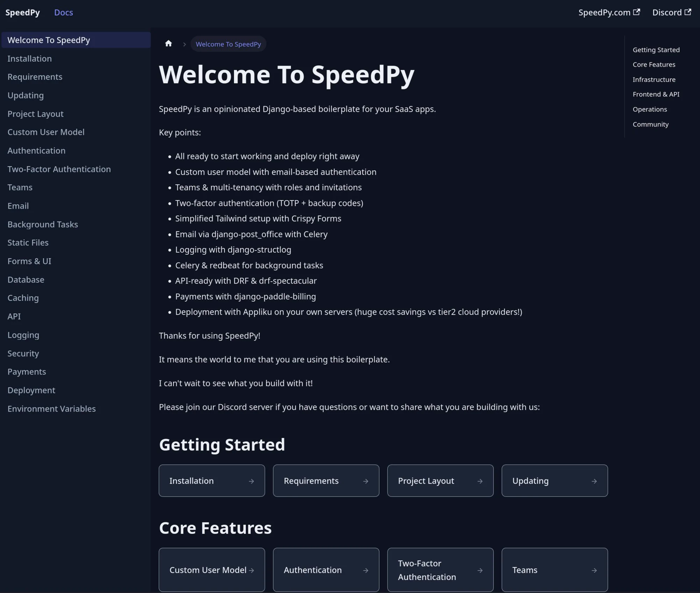Click Welcome To SpeedPy breadcrumb

pos(228,44)
